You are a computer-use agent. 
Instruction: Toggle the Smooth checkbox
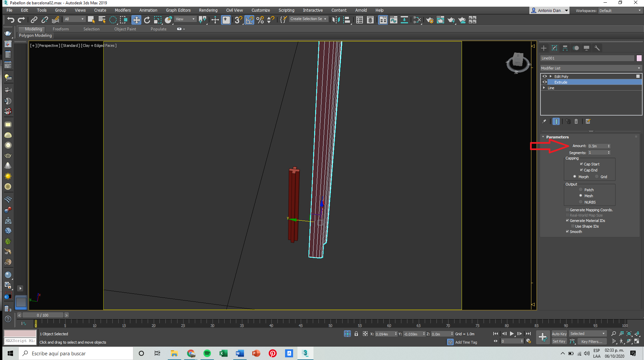567,232
